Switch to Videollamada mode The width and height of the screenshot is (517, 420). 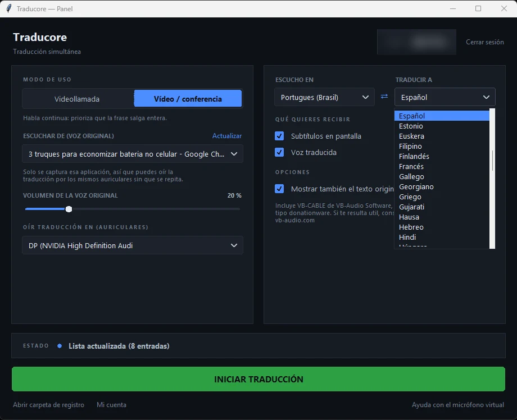(x=77, y=99)
